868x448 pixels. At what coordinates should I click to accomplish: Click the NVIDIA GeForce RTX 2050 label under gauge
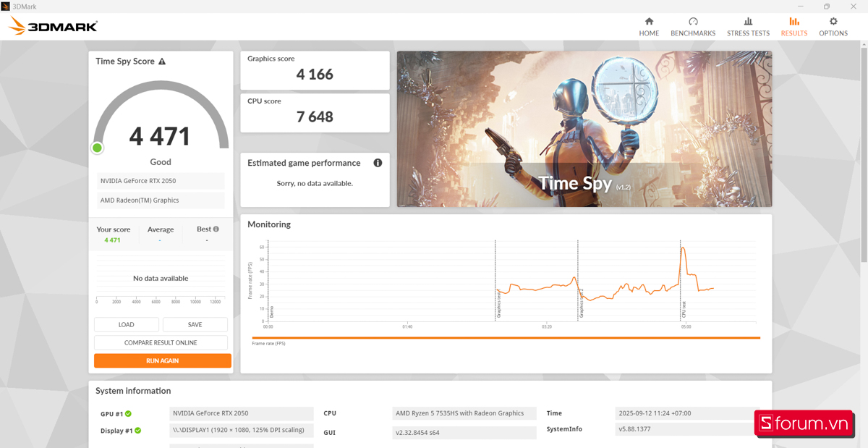coord(160,181)
